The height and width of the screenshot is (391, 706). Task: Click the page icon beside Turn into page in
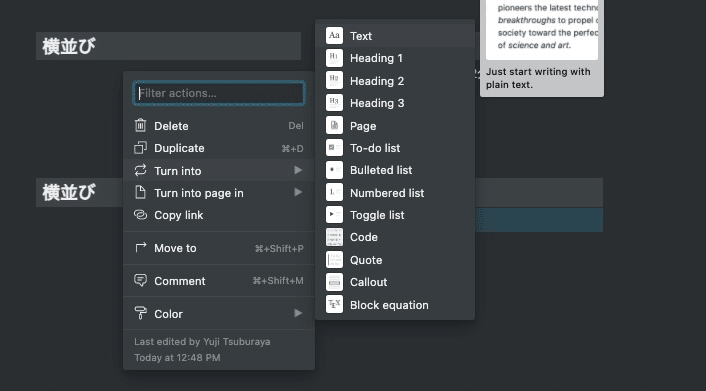pos(140,192)
